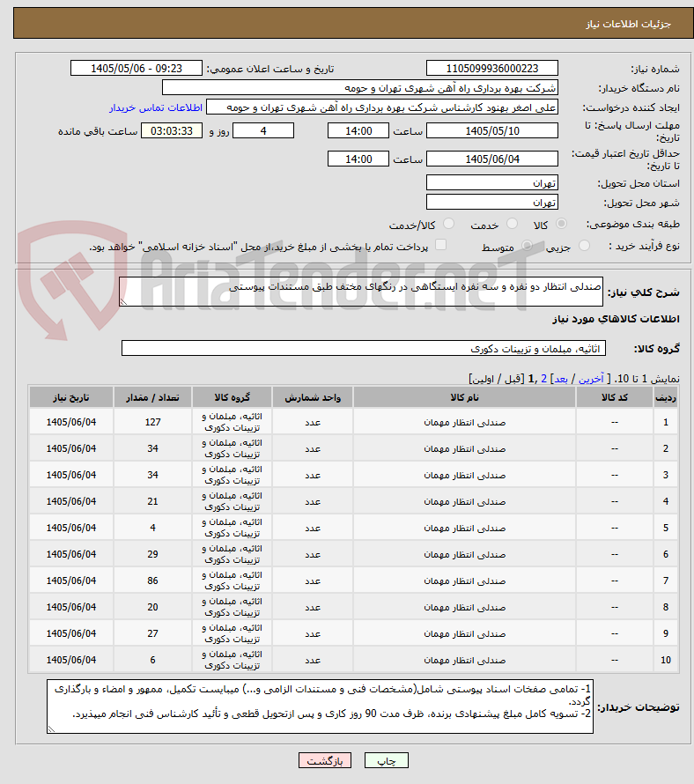The image size is (694, 784).
Task: Click the شماره نیاز number field
Action: (x=492, y=69)
